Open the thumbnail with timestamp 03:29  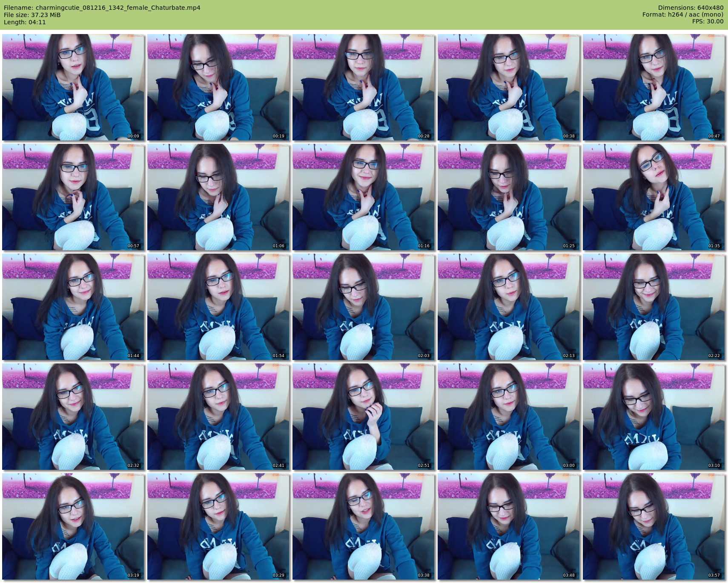pos(218,526)
